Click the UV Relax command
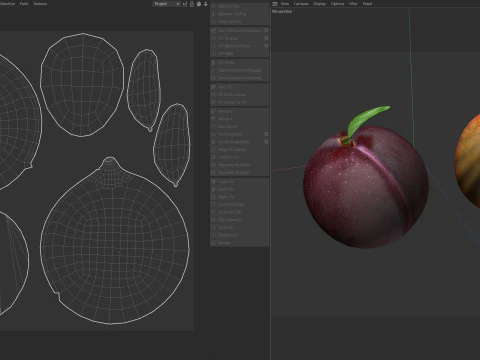This screenshot has width=480, height=360. [240, 53]
